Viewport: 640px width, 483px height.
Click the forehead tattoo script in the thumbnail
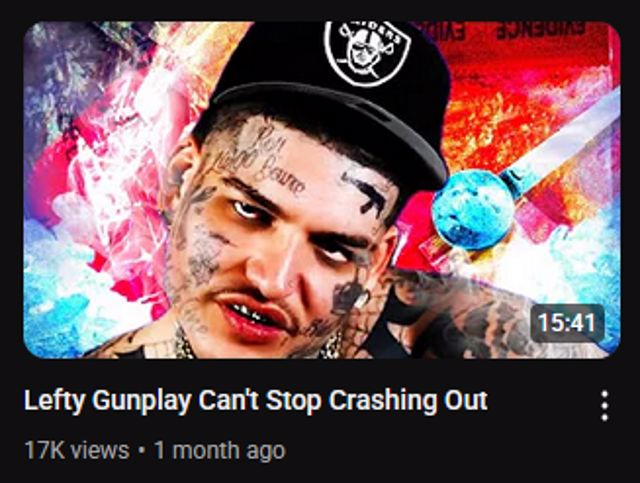click(x=261, y=163)
